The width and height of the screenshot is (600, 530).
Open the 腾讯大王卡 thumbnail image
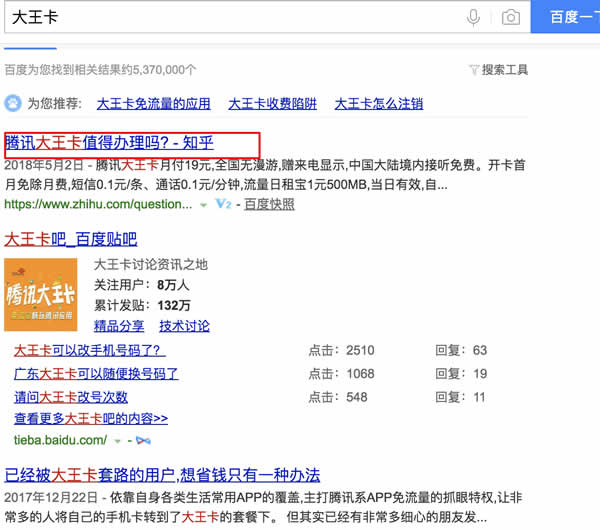[x=41, y=294]
